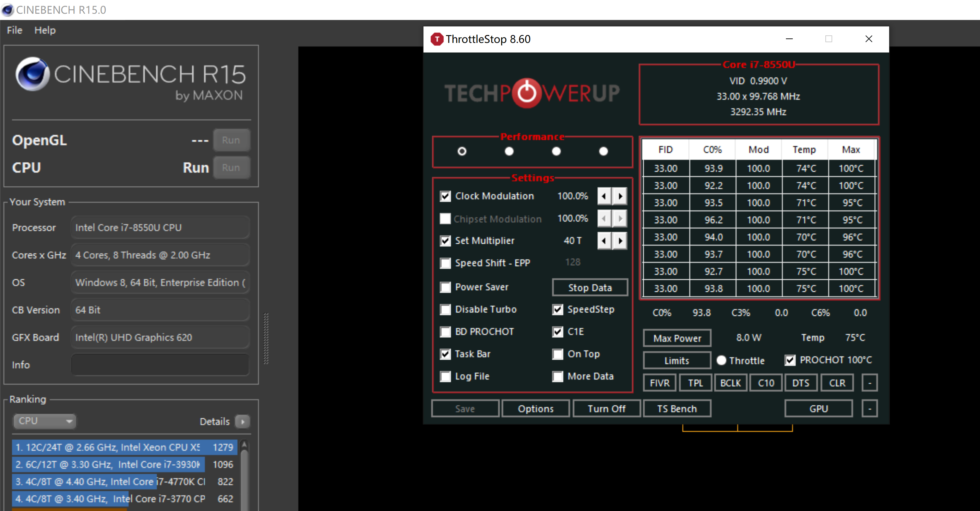Screen dimensions: 980x511
Task: Click the ranking list scroll-up arrow
Action: point(244,445)
